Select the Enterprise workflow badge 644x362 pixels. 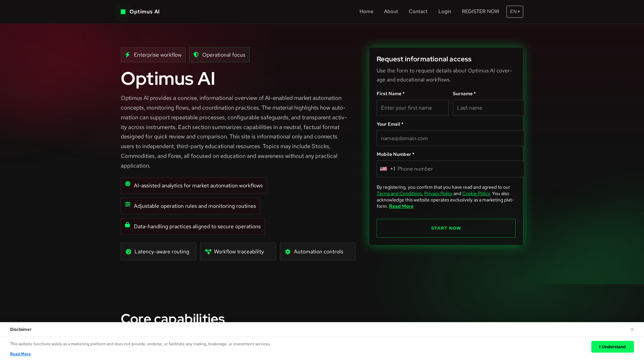pyautogui.click(x=153, y=55)
